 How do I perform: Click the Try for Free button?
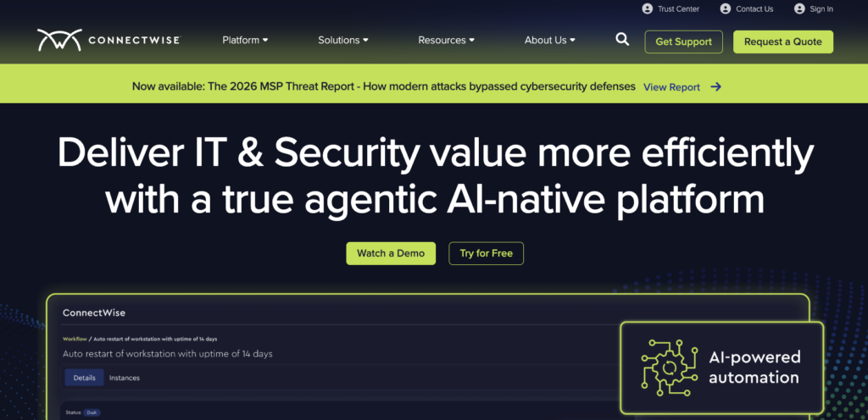[486, 253]
